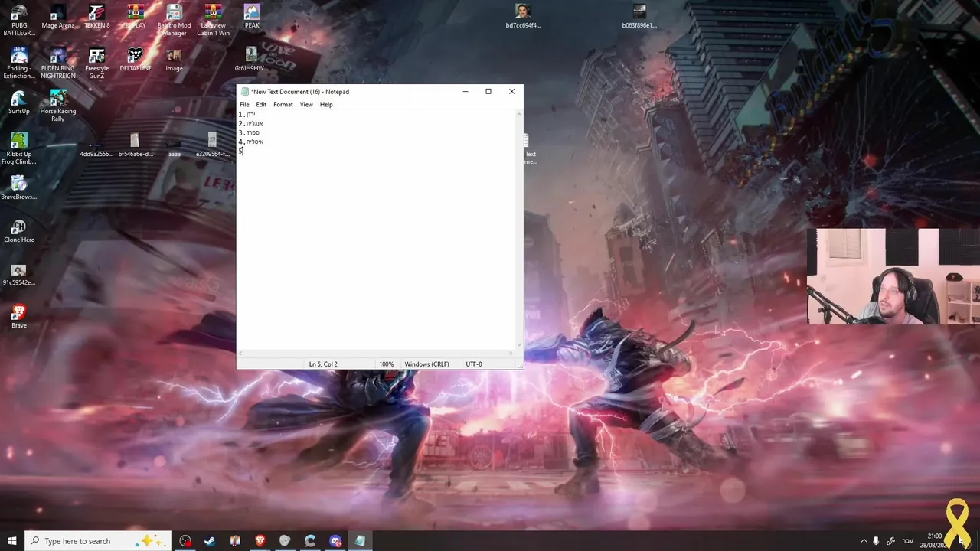980x551 pixels.
Task: Select the Ribbit Up Frog Climb shortcut
Action: pyautogui.click(x=19, y=148)
